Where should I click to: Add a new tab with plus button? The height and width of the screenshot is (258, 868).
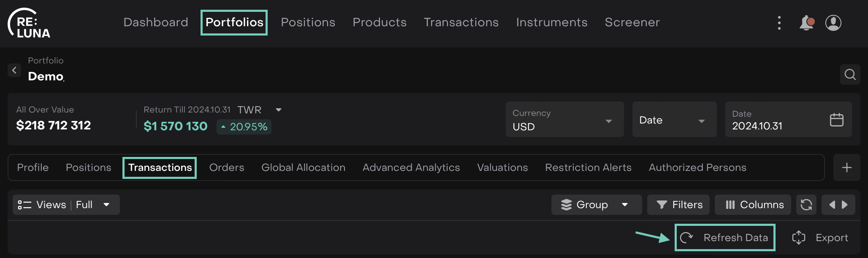846,167
